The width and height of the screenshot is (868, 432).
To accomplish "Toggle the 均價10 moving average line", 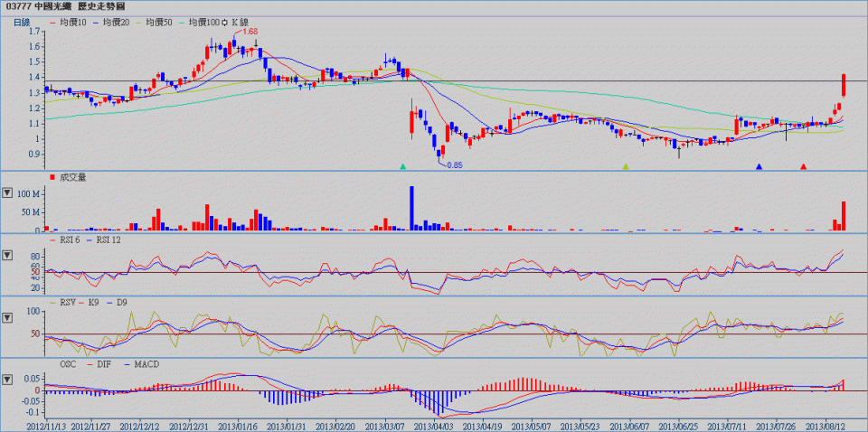I will pyautogui.click(x=65, y=21).
